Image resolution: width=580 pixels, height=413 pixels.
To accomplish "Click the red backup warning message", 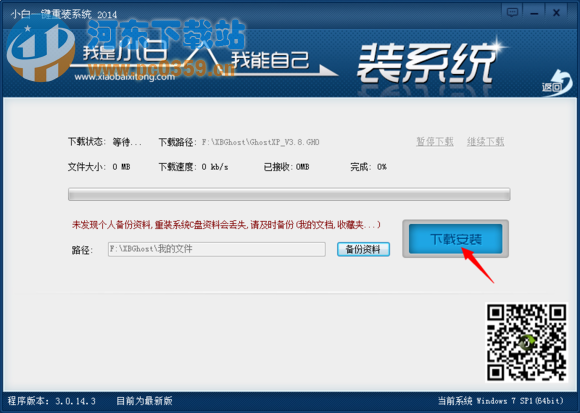I will pyautogui.click(x=226, y=224).
